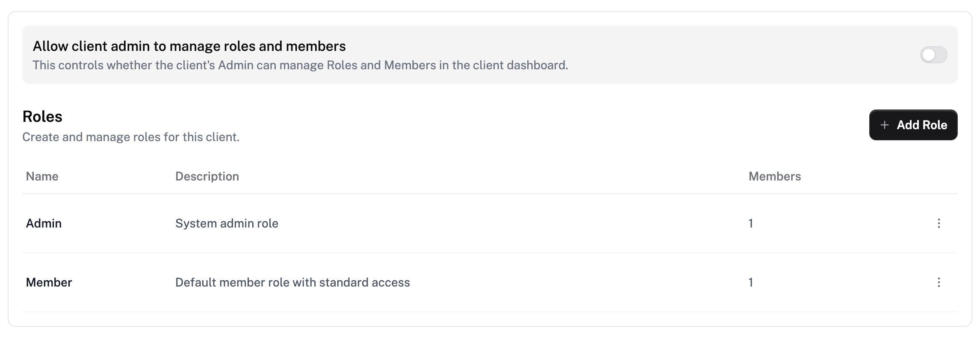Click the 'Default member role with standard access' text
Screen dimensions: 980x343
click(x=292, y=282)
